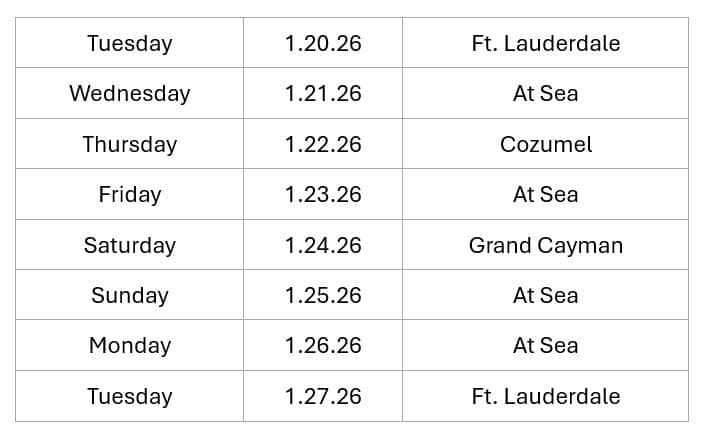Click the date cell 1.26.26

click(x=322, y=346)
